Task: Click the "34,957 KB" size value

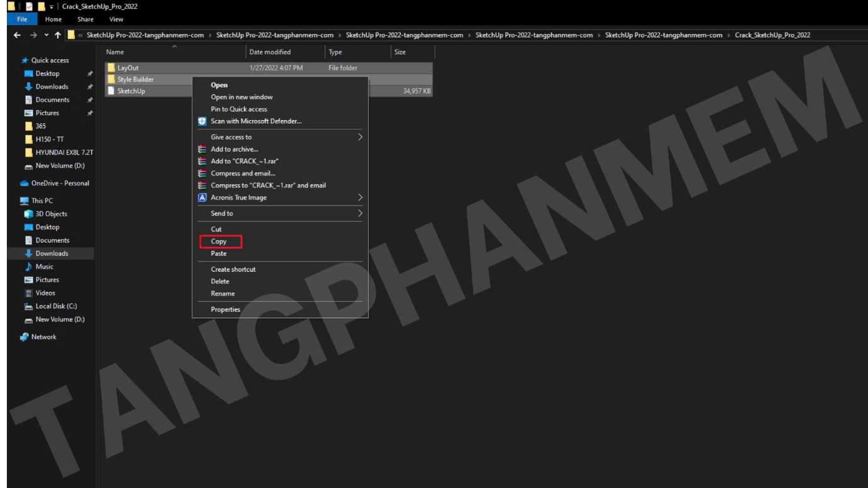Action: 417,92
